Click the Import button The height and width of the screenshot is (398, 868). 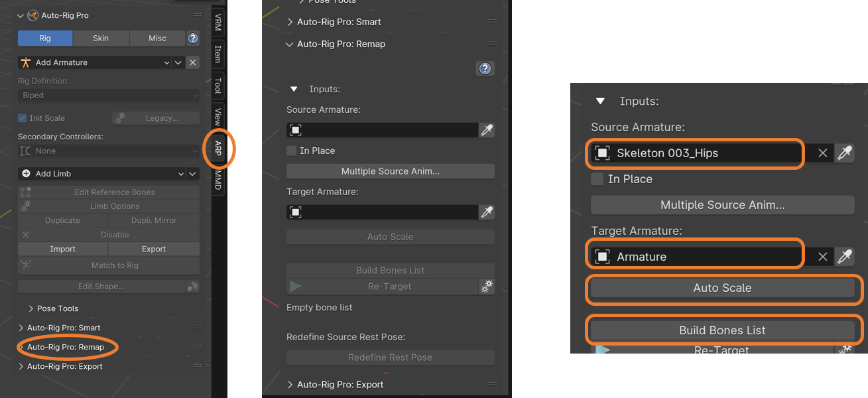pyautogui.click(x=62, y=249)
